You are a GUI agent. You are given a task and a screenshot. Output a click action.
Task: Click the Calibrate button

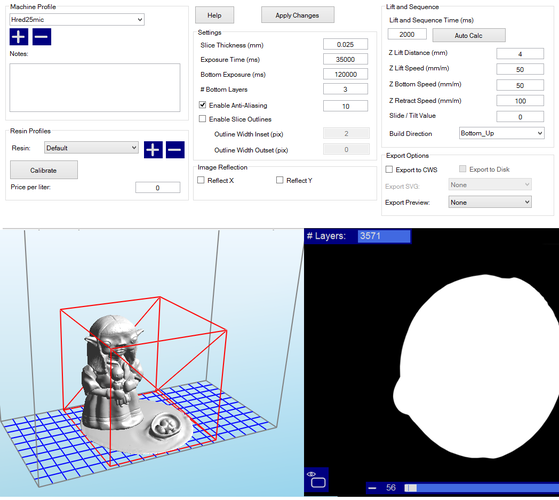point(44,170)
